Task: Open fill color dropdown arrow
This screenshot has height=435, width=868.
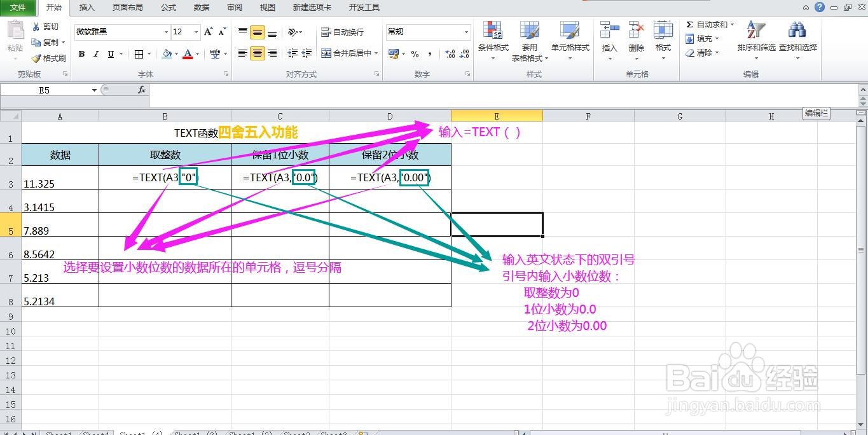Action: pos(177,54)
